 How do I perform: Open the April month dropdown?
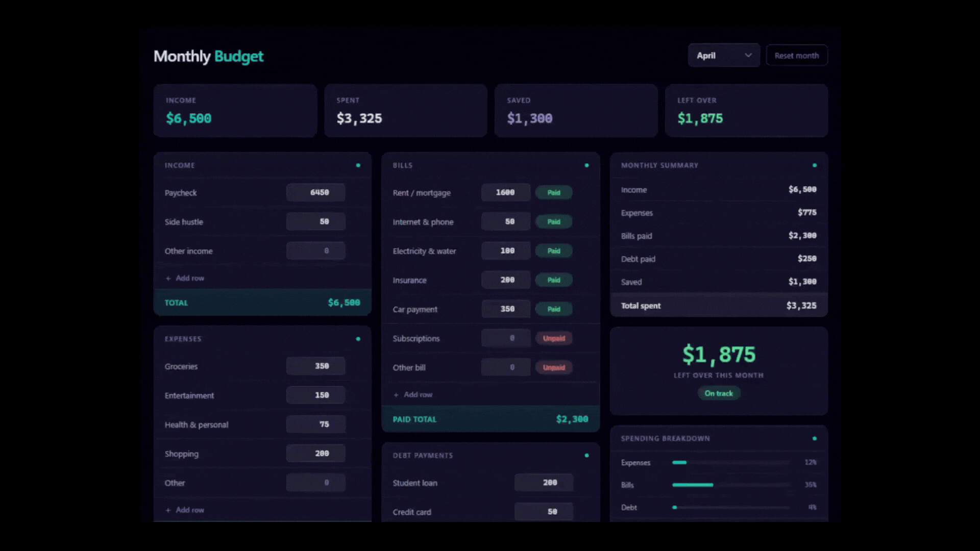[724, 55]
